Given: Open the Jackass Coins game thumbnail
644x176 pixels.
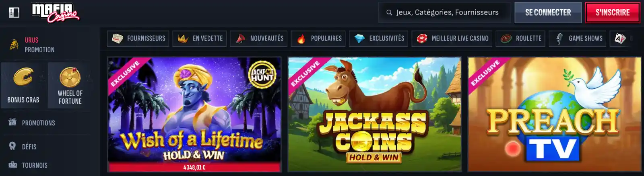Looking at the screenshot, I should tap(374, 115).
